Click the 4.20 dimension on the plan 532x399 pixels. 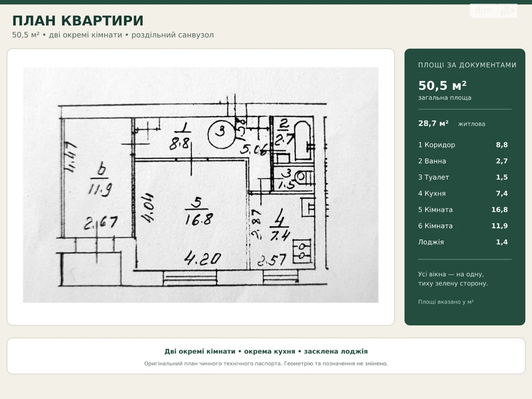pos(202,259)
